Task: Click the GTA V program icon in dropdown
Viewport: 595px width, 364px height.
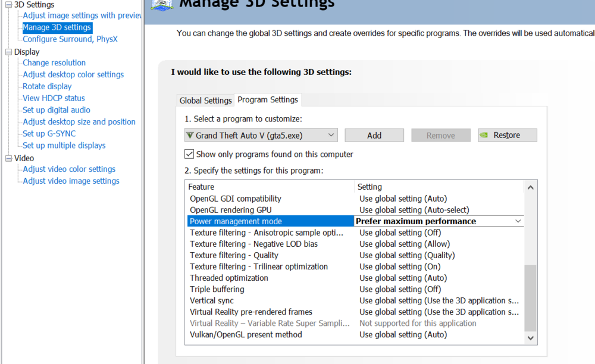Action: coord(190,136)
